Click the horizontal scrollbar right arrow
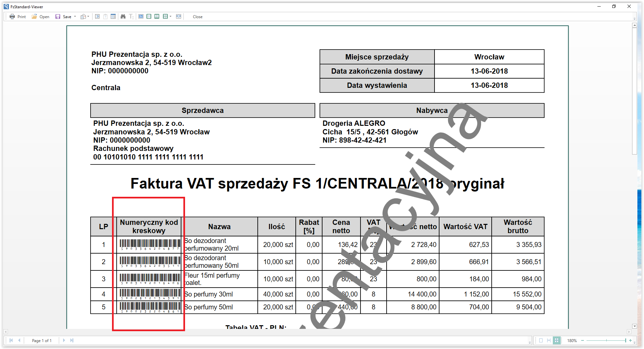 pyautogui.click(x=629, y=332)
